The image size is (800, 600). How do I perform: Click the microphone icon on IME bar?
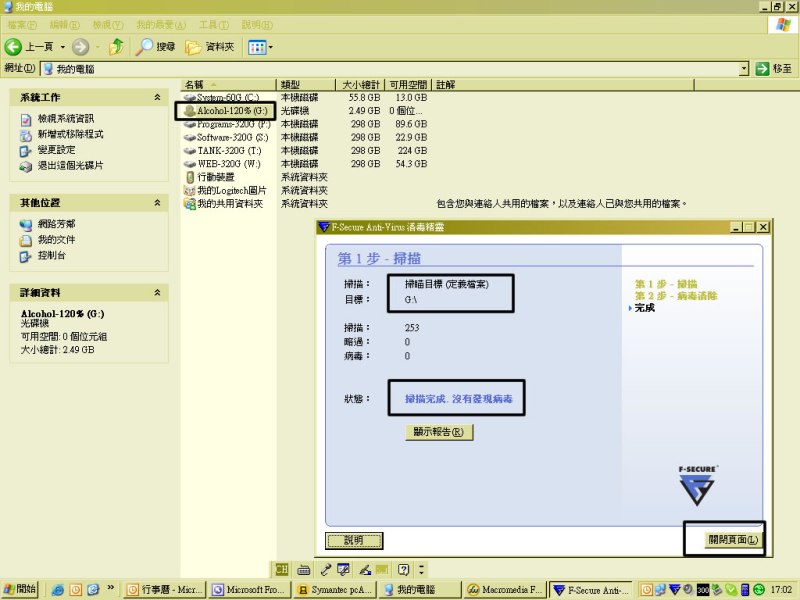(x=325, y=569)
